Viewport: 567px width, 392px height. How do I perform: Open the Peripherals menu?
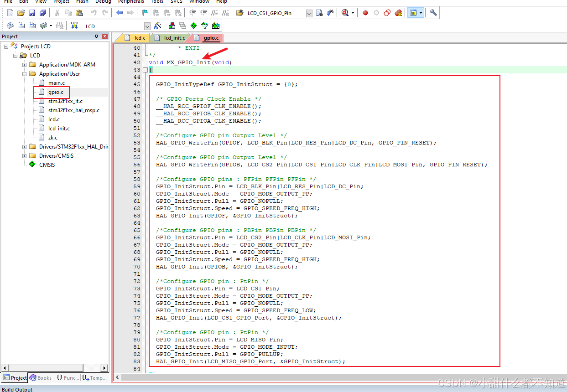click(x=131, y=2)
